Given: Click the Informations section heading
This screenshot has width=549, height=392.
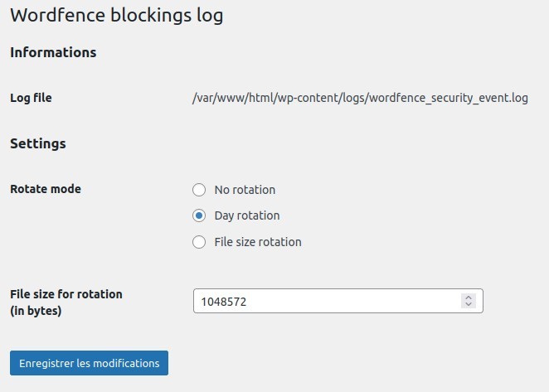Looking at the screenshot, I should [x=53, y=52].
